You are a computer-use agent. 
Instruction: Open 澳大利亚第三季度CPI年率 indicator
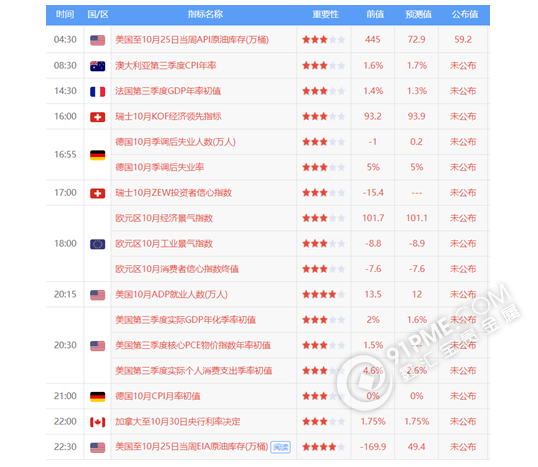click(166, 66)
